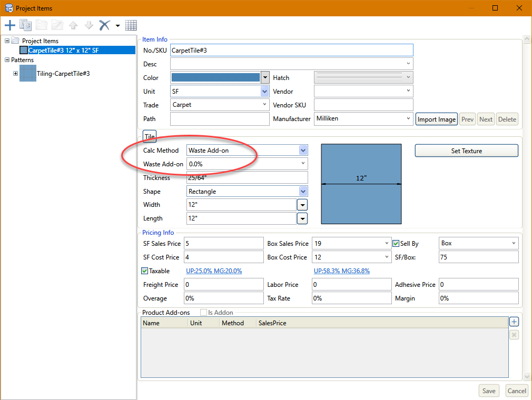Click the Overage input field
Screen dimensions: 532x400
coord(223,298)
